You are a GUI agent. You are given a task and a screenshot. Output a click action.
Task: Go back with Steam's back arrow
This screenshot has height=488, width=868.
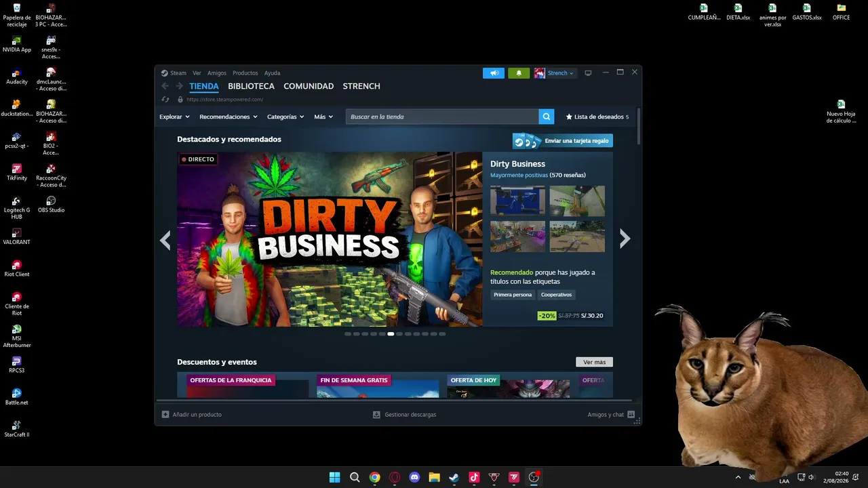165,86
